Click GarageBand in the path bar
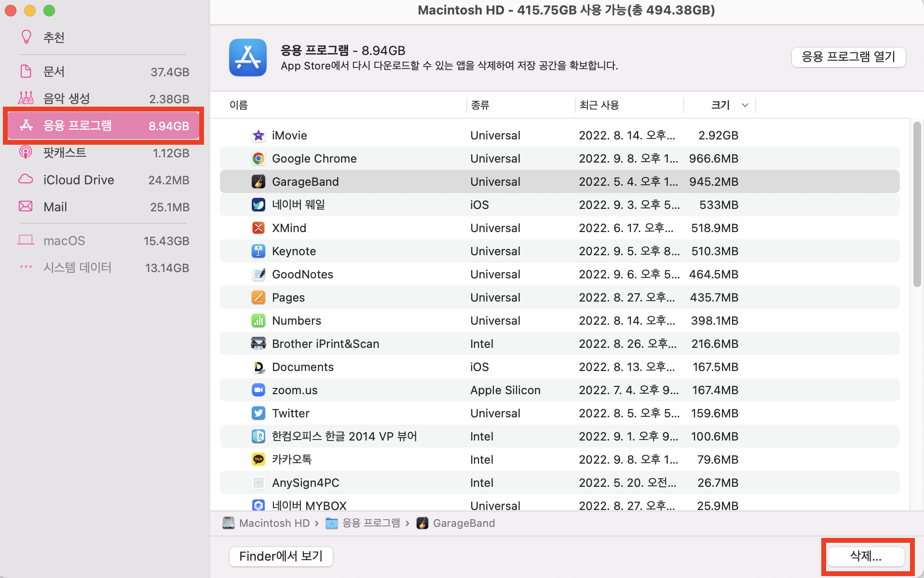This screenshot has height=578, width=924. pyautogui.click(x=464, y=523)
